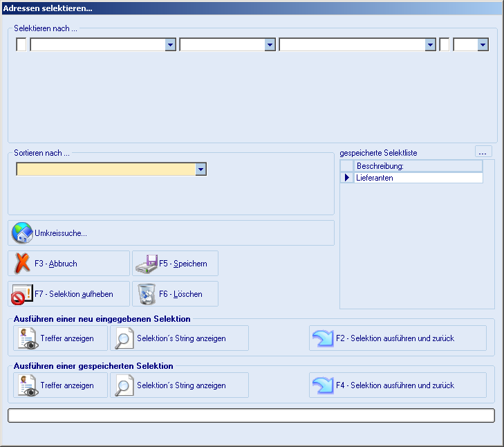Click blue arrow icon next to F2
The image size is (504, 447).
tap(323, 338)
